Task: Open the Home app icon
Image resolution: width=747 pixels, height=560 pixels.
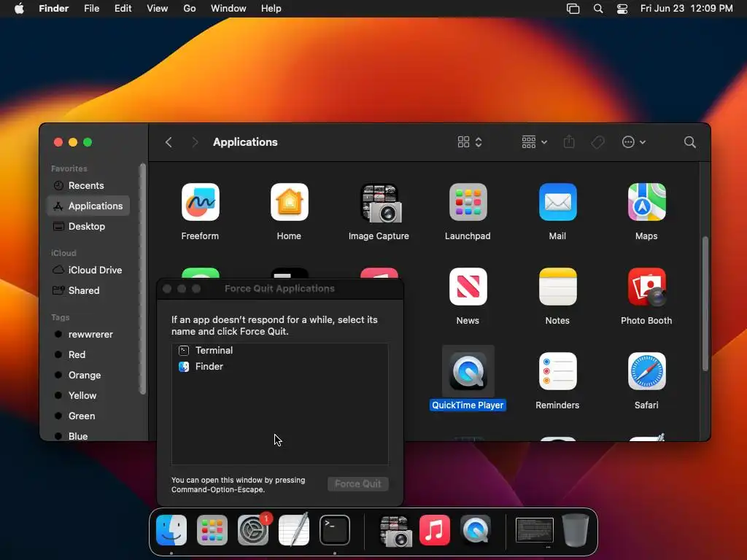Action: click(289, 203)
